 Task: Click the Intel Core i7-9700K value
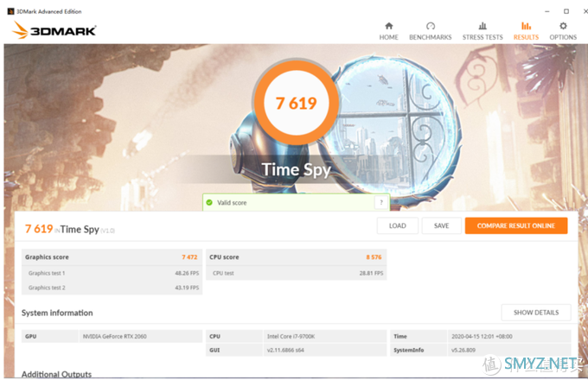click(291, 337)
